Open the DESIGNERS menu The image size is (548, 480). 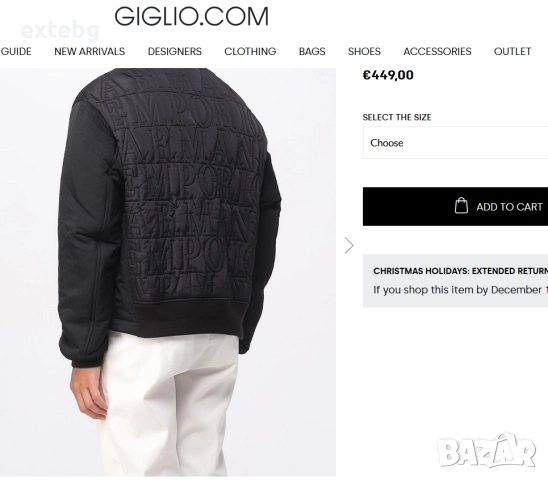pos(175,51)
